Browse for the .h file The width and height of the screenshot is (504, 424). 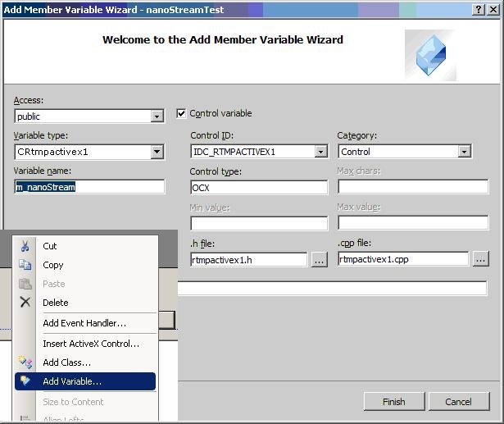(320, 260)
